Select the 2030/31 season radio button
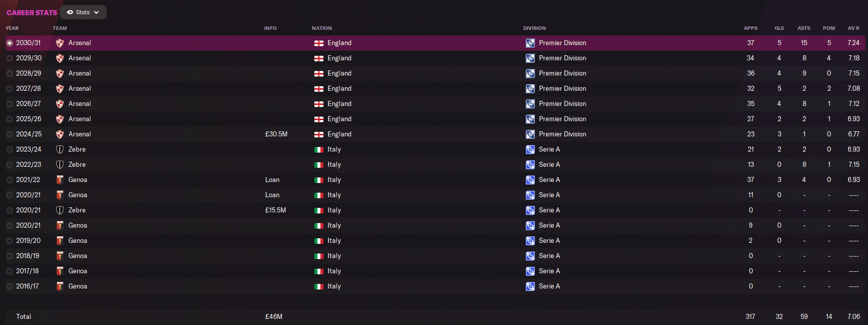Image resolution: width=868 pixels, height=325 pixels. pyautogui.click(x=10, y=43)
